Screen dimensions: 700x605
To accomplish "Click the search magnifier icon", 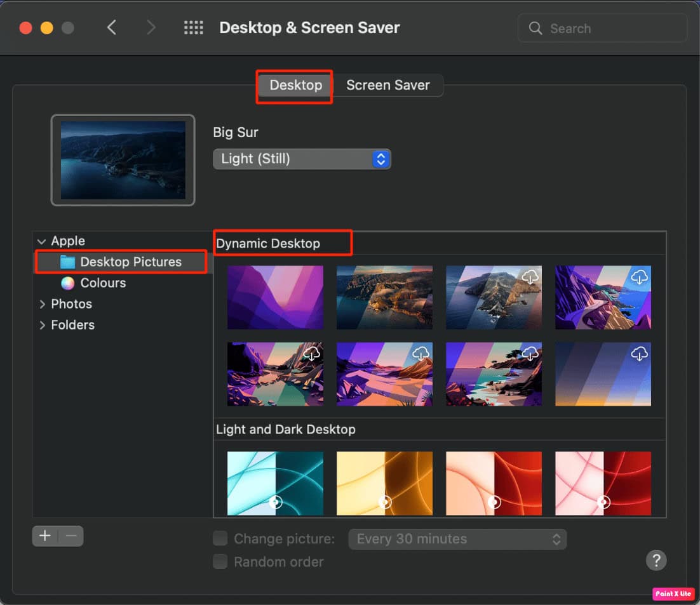I will coord(535,28).
